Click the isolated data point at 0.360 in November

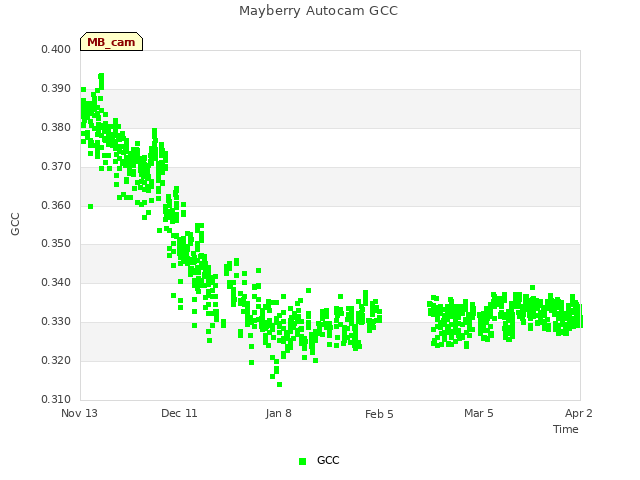[x=91, y=207]
